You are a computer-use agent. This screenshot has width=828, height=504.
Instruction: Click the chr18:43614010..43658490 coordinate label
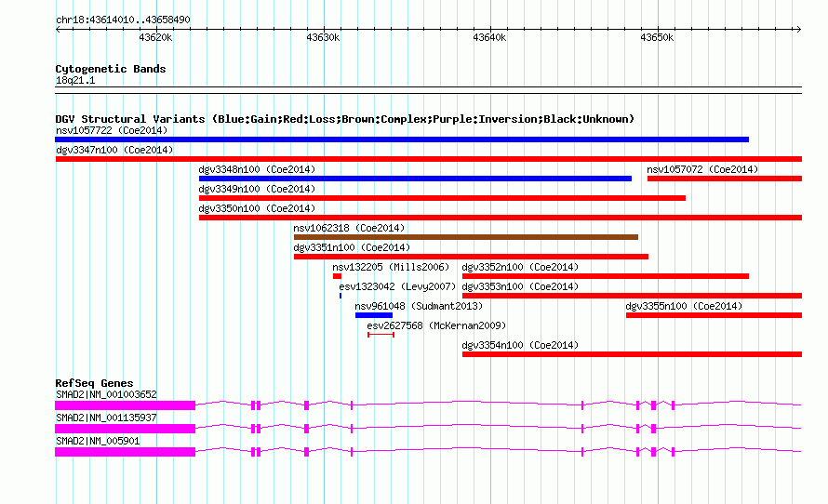[123, 20]
